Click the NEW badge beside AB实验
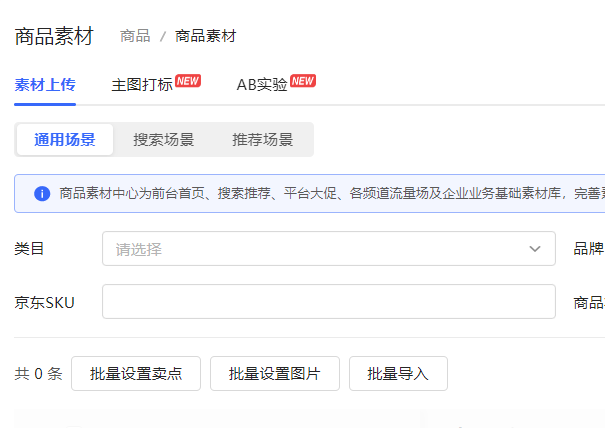This screenshot has height=428, width=605. (303, 81)
